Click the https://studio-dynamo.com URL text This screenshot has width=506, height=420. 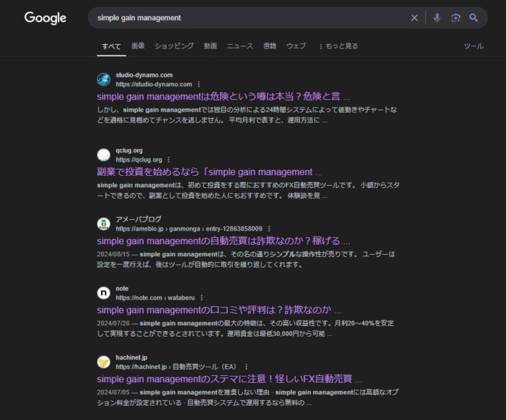click(154, 84)
